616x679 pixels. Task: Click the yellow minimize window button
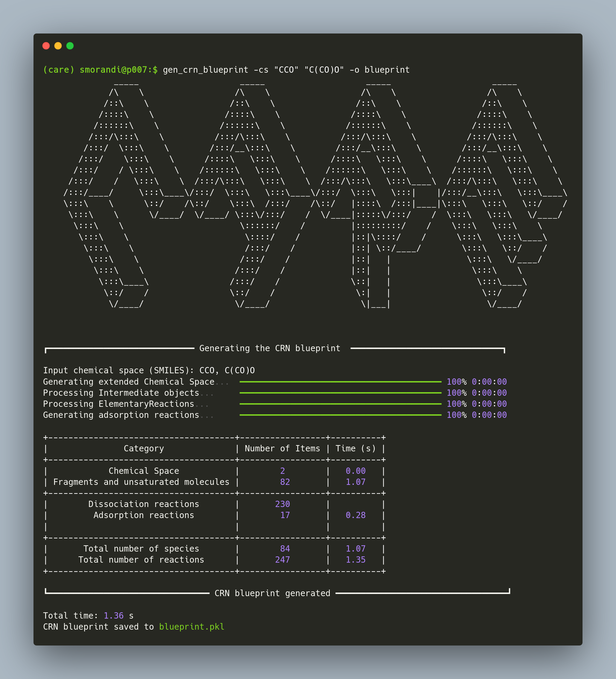click(x=58, y=46)
